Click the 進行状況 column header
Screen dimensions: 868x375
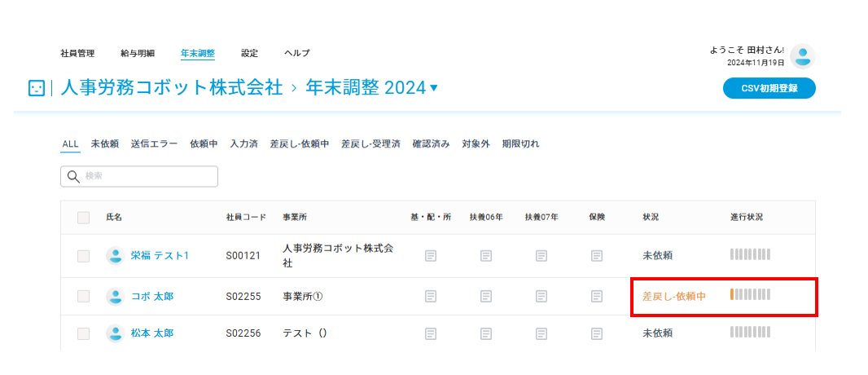click(x=747, y=217)
